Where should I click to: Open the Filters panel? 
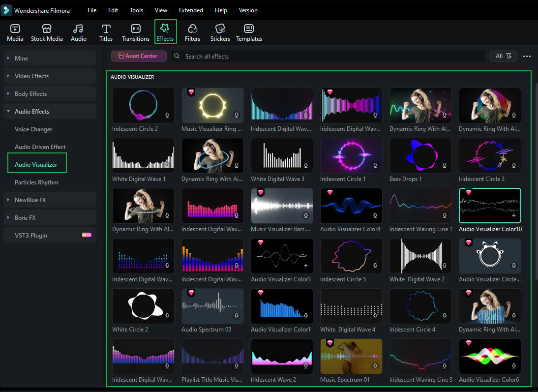coord(192,32)
